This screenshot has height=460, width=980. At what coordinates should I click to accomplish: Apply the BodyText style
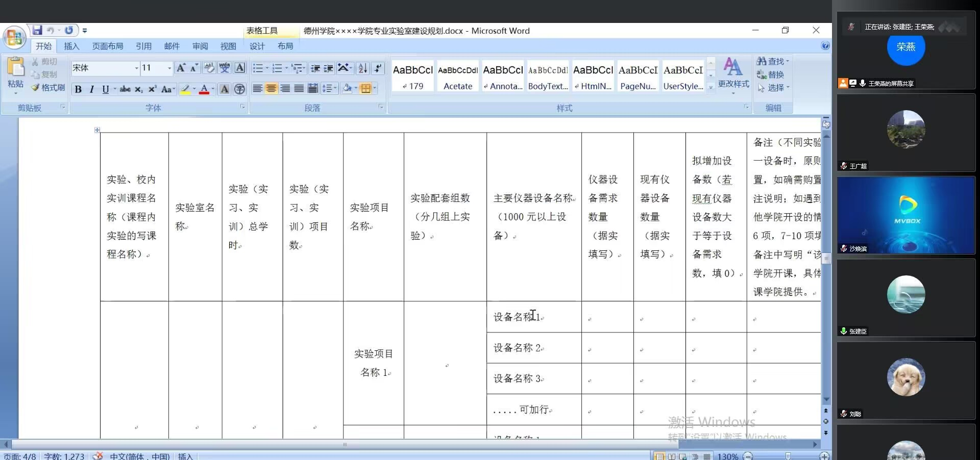pos(548,75)
